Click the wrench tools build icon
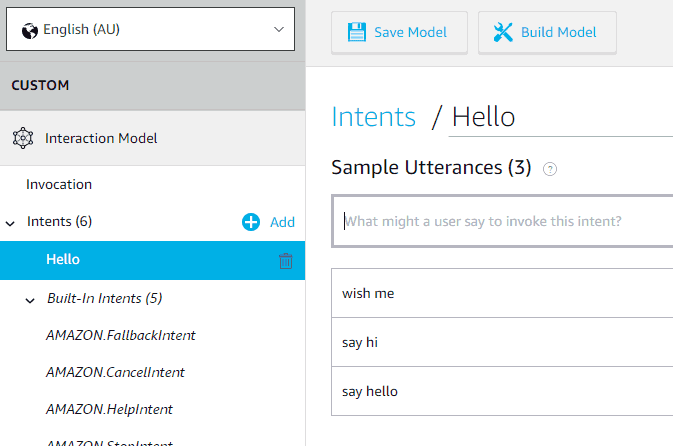 point(503,32)
